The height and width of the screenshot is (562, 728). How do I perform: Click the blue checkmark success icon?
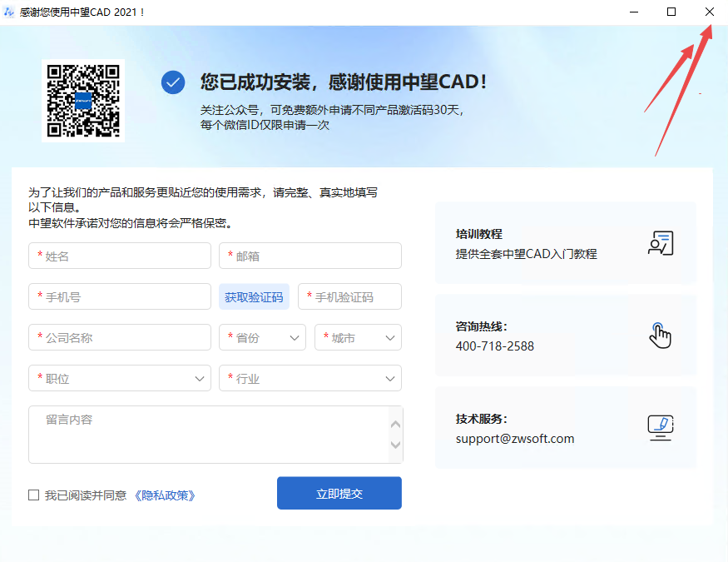173,82
